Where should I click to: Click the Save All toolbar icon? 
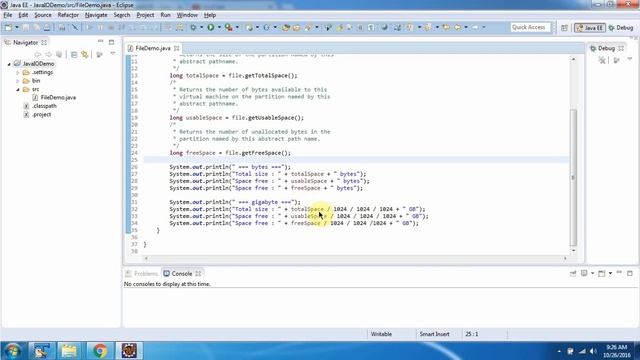coord(36,27)
